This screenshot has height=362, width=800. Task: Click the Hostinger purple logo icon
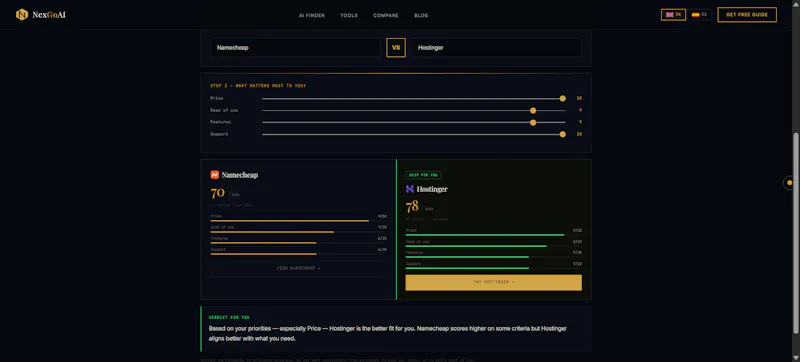(410, 189)
